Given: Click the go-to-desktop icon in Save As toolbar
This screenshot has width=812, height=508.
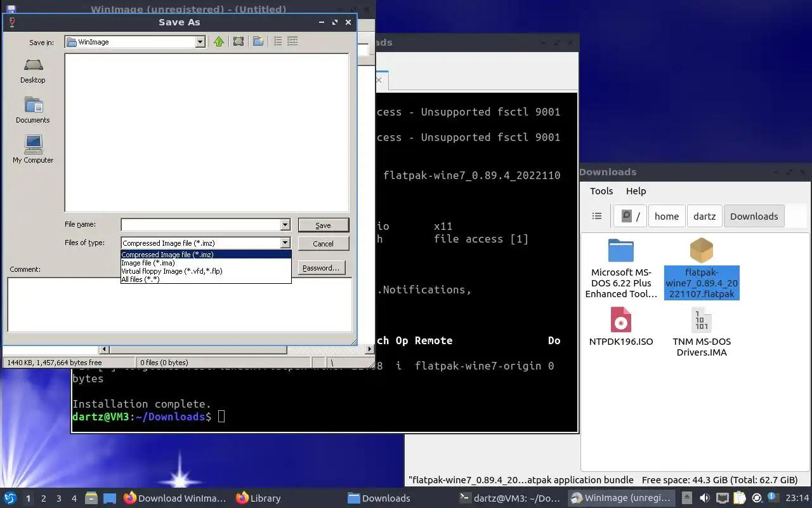Looking at the screenshot, I should pyautogui.click(x=238, y=41).
